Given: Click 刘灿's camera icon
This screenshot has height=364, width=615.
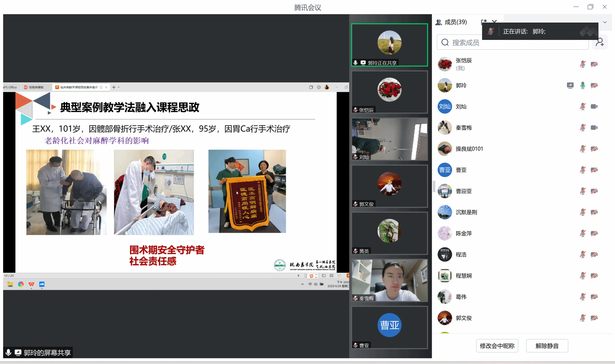Looking at the screenshot, I should coord(594,107).
